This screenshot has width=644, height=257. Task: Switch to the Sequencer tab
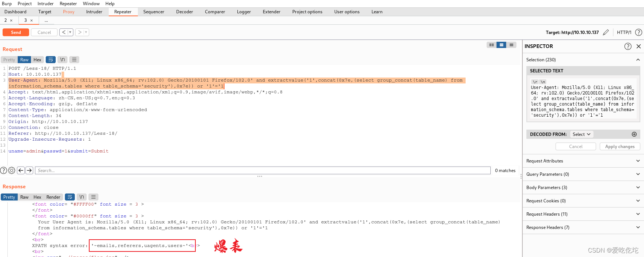click(x=154, y=12)
